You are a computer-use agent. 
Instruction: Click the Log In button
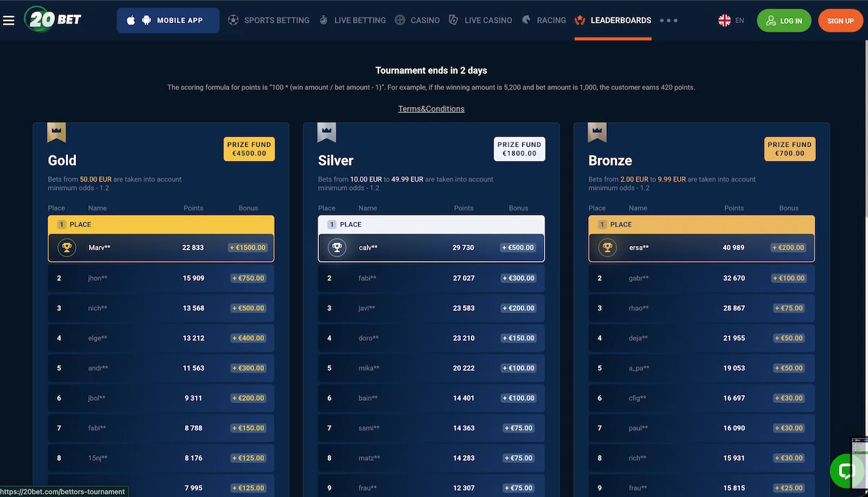click(783, 20)
